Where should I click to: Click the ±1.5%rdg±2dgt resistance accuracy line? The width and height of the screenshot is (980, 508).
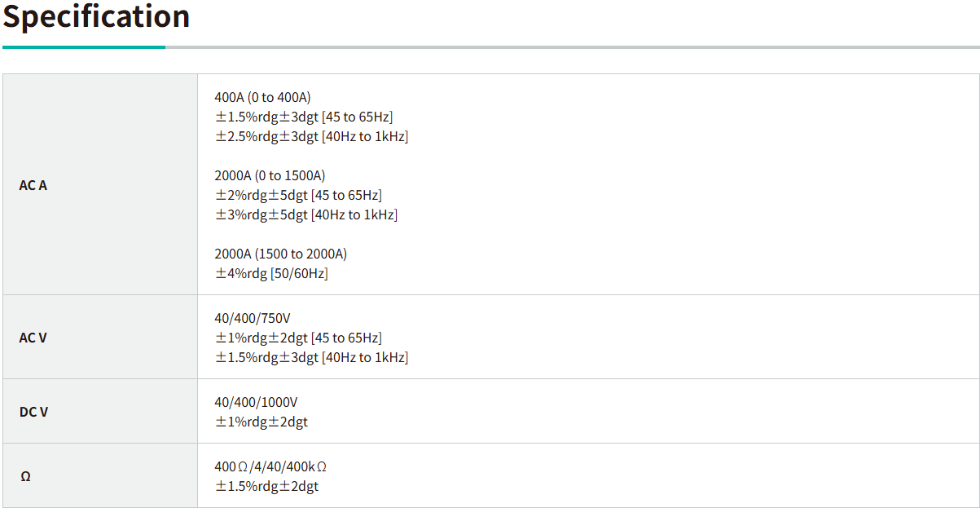[x=266, y=486]
